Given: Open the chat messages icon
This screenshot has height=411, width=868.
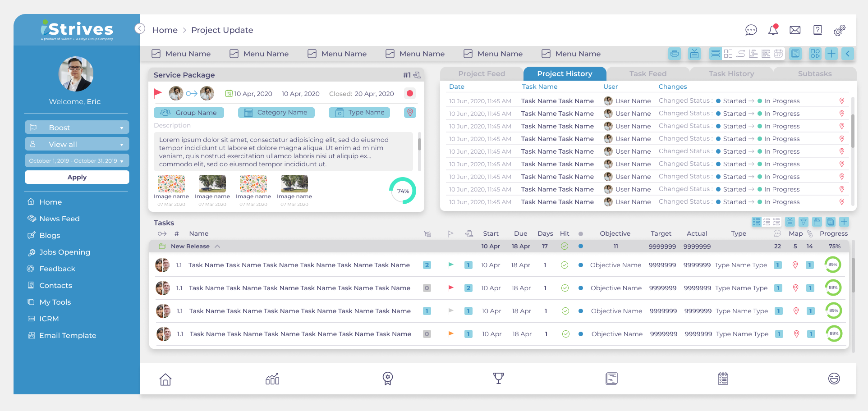Looking at the screenshot, I should click(751, 30).
